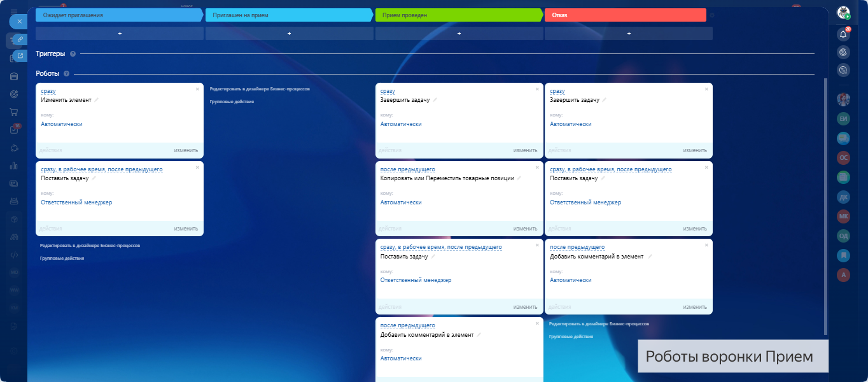868x382 pixels.
Task: Open Ответственный менеджер assignee in Отказ column
Action: (x=585, y=202)
